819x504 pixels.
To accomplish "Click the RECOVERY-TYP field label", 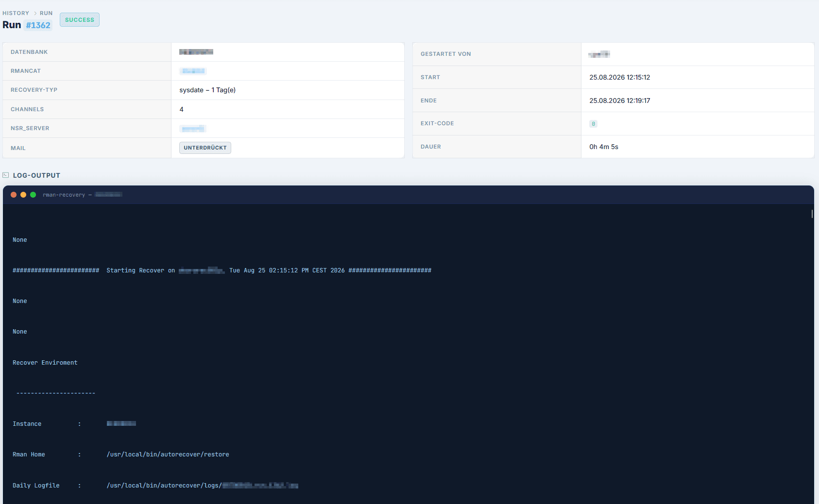I will pyautogui.click(x=34, y=90).
